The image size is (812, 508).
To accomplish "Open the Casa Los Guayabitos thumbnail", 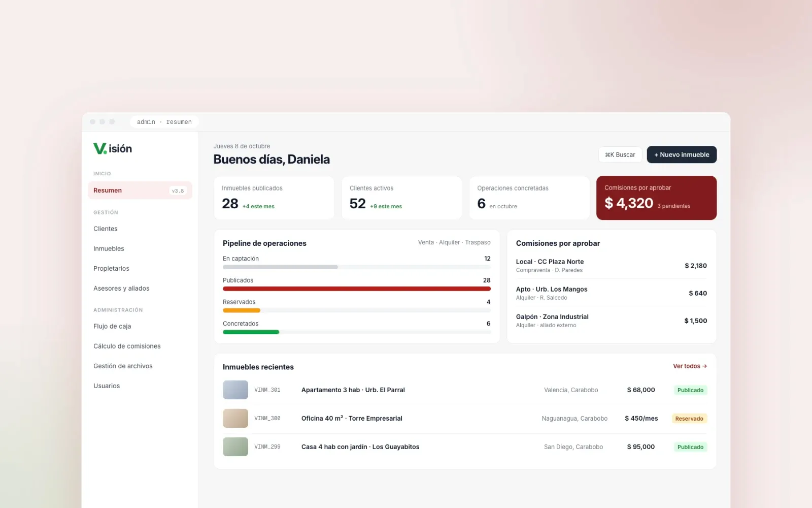I will coord(235,447).
